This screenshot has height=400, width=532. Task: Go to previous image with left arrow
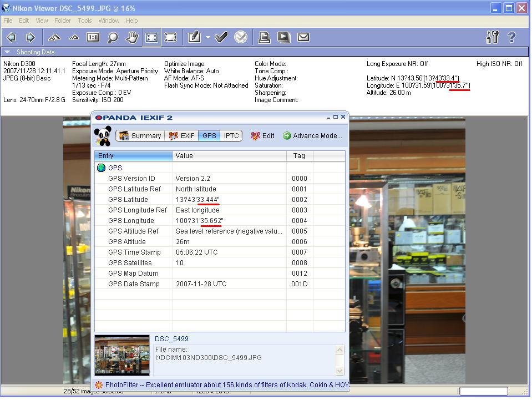tap(11, 37)
